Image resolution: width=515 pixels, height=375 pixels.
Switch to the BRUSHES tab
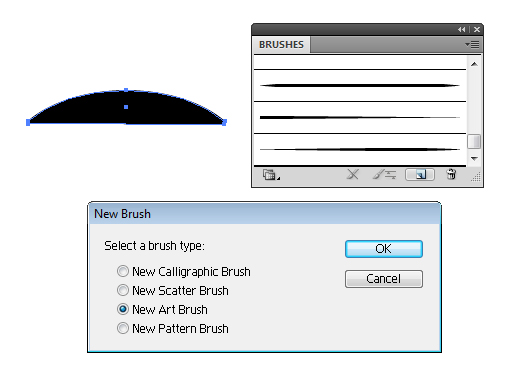coord(281,45)
